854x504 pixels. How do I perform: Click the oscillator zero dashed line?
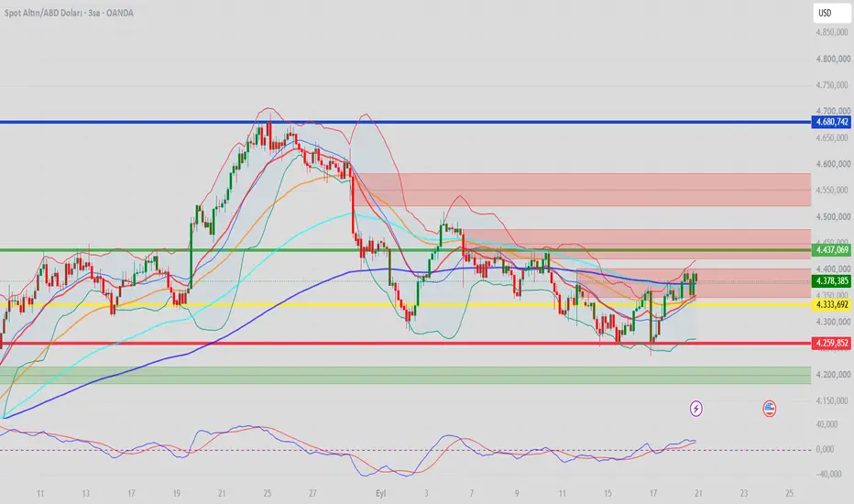click(x=405, y=450)
